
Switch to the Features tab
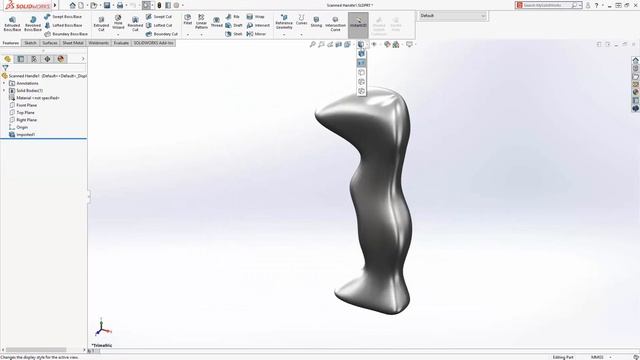point(11,43)
